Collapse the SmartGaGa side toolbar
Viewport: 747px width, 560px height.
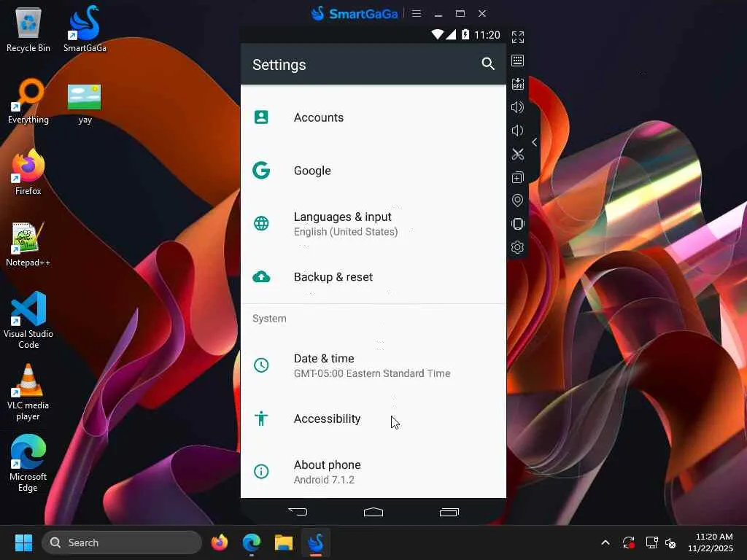pos(535,142)
